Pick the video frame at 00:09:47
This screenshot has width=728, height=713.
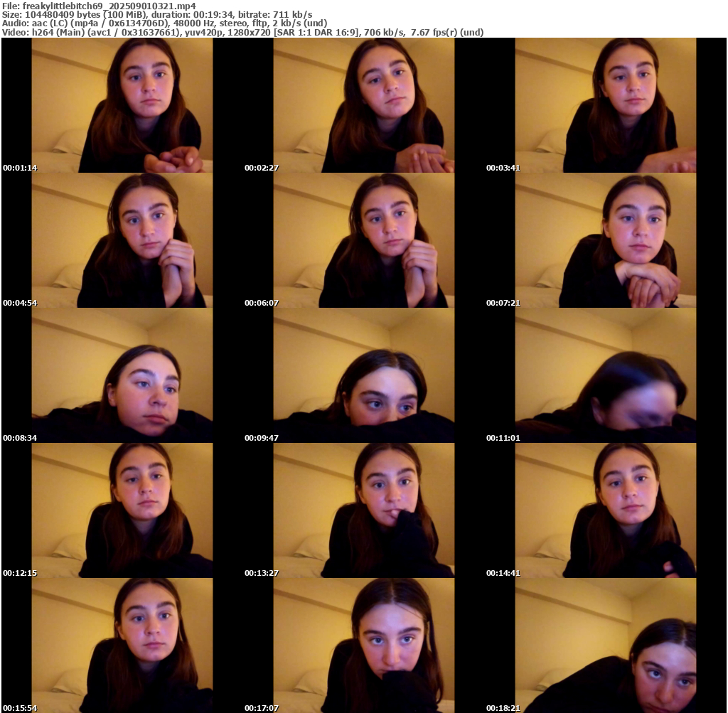pyautogui.click(x=364, y=375)
